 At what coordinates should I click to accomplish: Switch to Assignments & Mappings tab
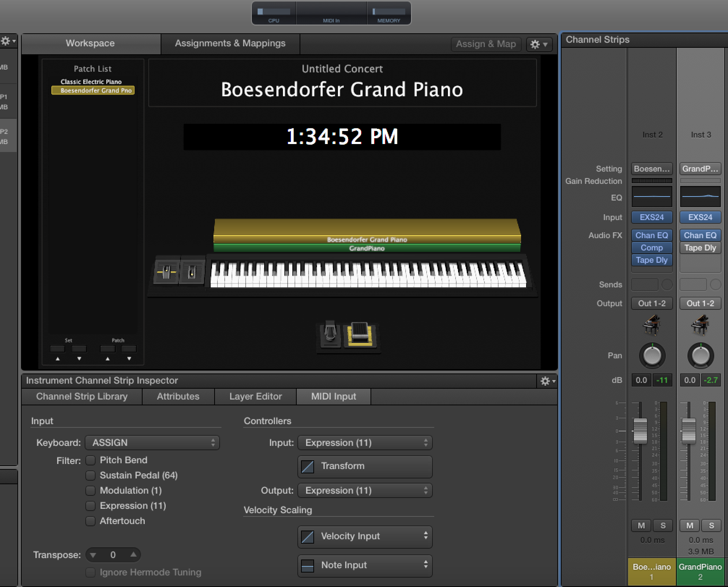coord(230,43)
